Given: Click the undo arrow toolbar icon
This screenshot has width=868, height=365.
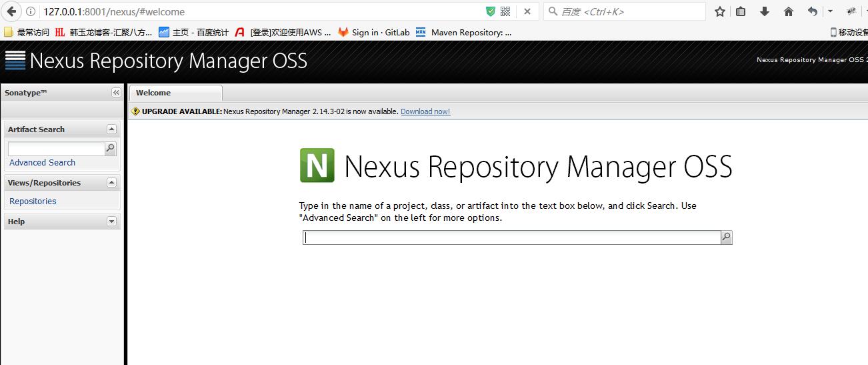Looking at the screenshot, I should (x=812, y=11).
